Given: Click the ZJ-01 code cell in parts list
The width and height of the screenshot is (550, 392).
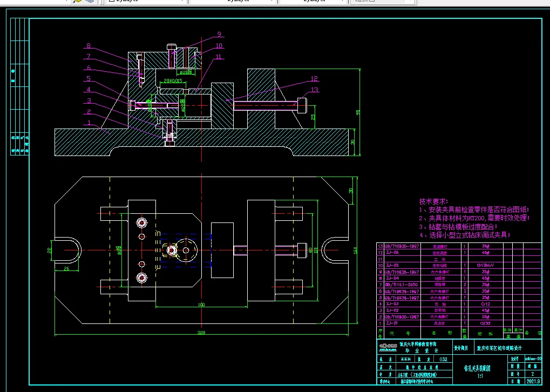Looking at the screenshot, I should click(x=402, y=323).
